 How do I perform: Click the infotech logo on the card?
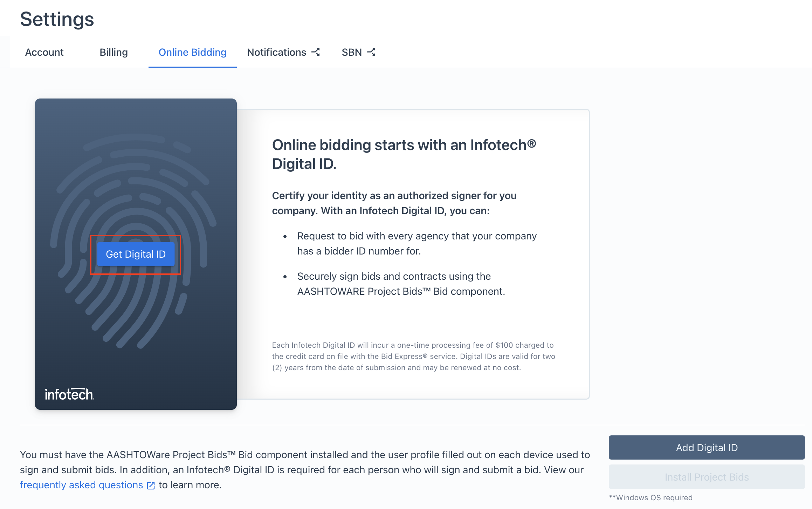coord(69,394)
